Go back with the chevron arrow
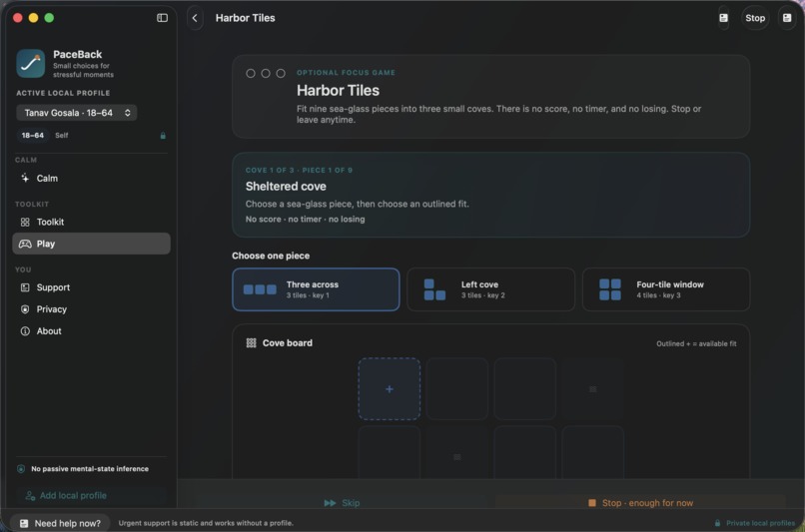 [x=195, y=18]
